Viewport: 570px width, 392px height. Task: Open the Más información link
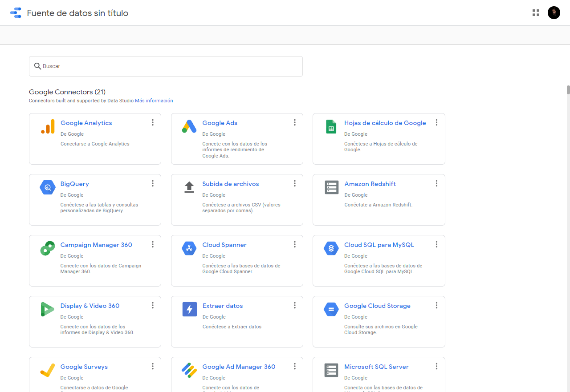click(154, 101)
